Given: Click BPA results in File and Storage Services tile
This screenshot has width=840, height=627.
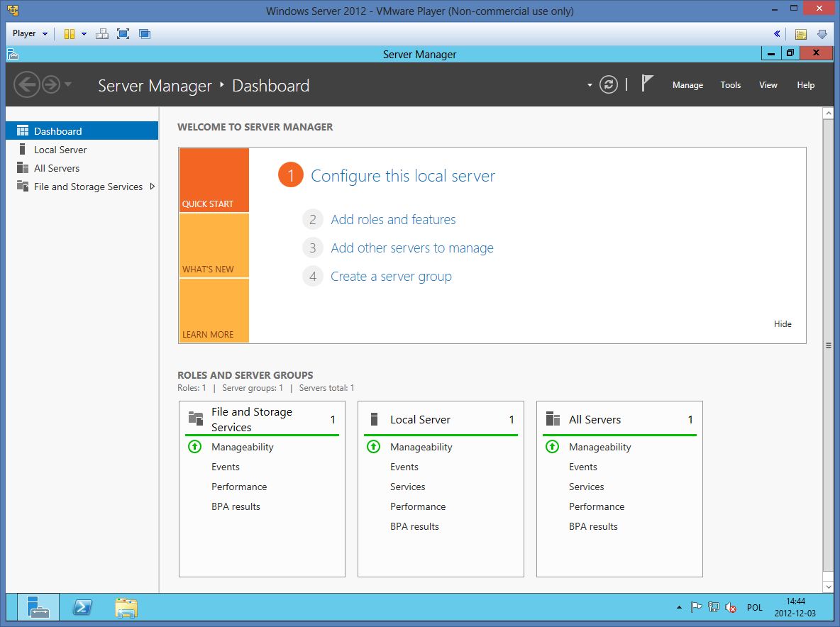Looking at the screenshot, I should click(236, 506).
